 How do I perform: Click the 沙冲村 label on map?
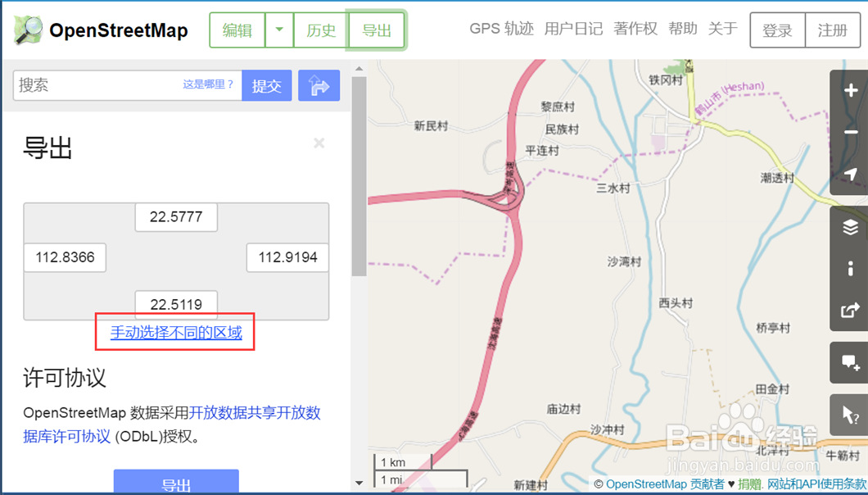(608, 429)
